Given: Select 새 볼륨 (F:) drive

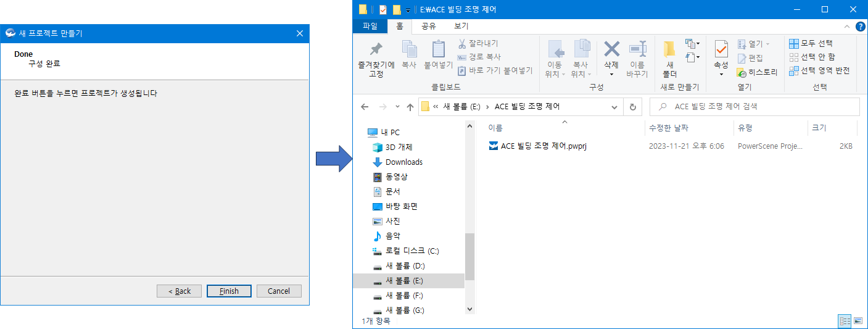Looking at the screenshot, I should click(399, 295).
